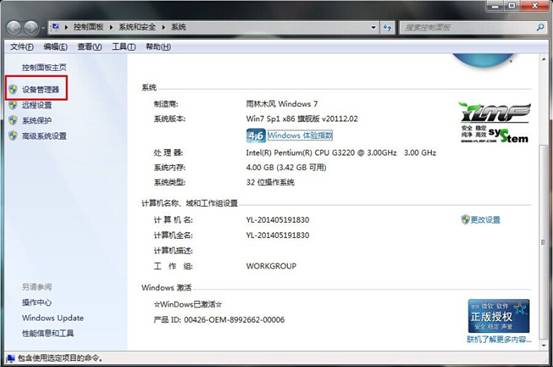553x367 pixels.
Task: Click the ☆WinDows已激活☆ activation text
Action: (x=188, y=304)
